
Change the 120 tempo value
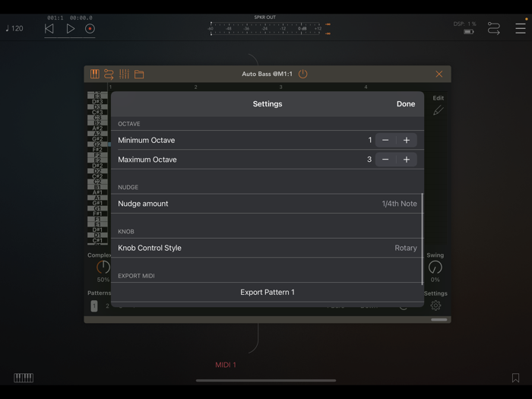point(14,29)
